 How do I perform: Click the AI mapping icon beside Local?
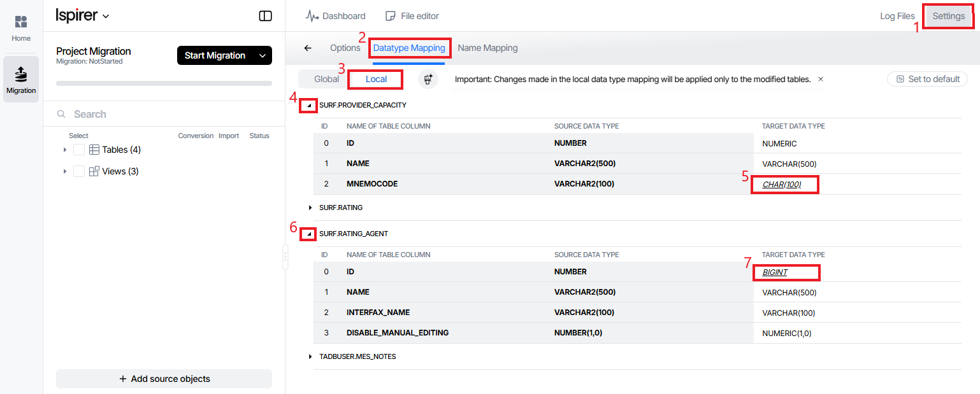[428, 80]
